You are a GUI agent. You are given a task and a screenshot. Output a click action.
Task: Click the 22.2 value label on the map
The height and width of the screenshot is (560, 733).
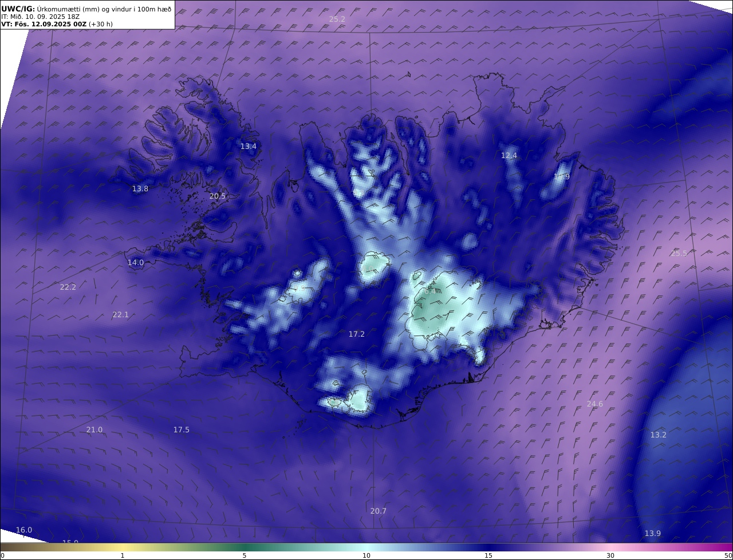pyautogui.click(x=68, y=287)
